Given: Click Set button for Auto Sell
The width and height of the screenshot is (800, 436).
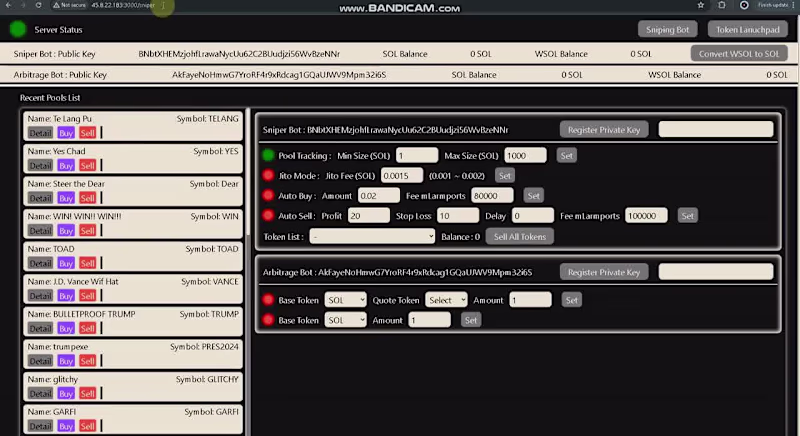Looking at the screenshot, I should [x=688, y=216].
